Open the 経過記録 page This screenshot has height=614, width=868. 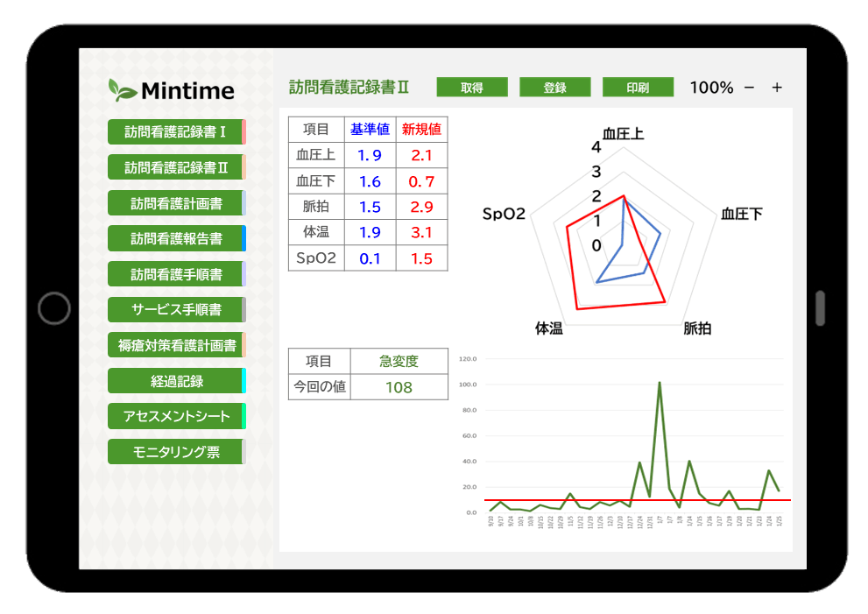coord(175,381)
